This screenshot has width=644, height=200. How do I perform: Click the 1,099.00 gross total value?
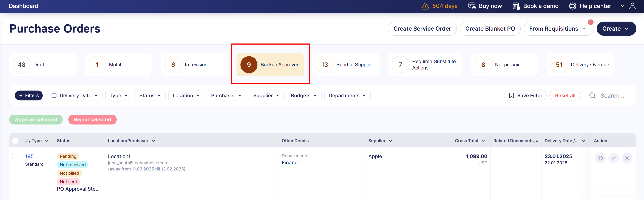coord(476,156)
